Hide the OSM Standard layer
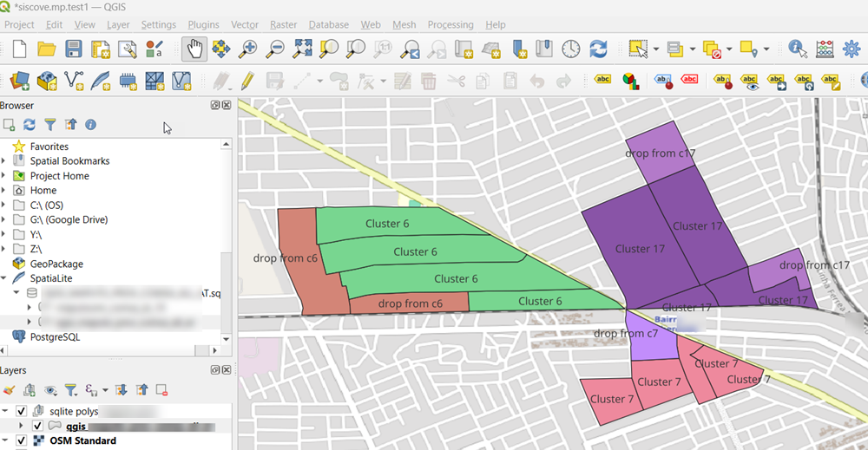 [x=21, y=440]
